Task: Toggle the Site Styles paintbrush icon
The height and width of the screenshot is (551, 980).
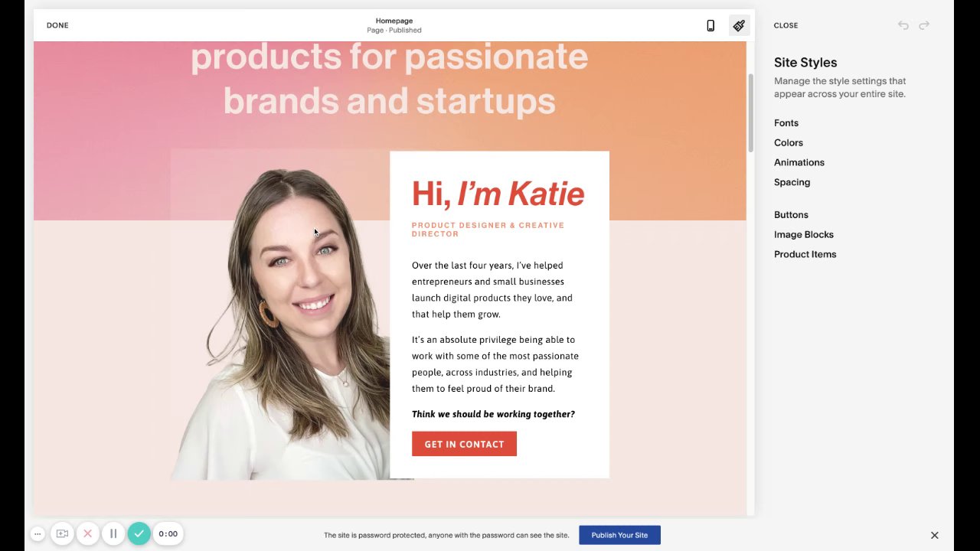Action: click(x=739, y=25)
